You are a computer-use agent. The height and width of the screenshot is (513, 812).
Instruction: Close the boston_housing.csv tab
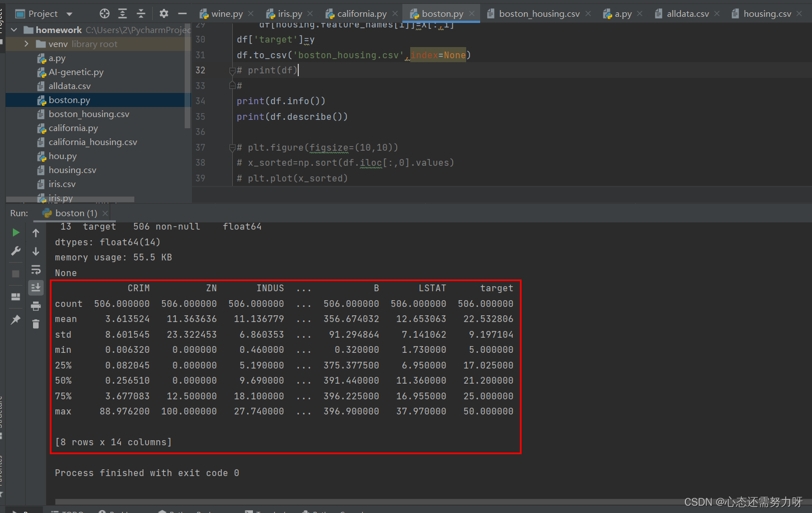[x=588, y=13]
